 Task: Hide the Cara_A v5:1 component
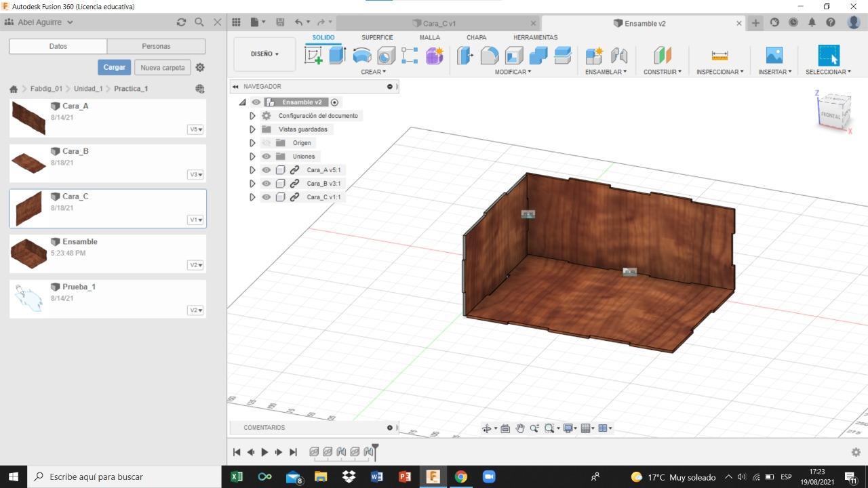tap(267, 170)
